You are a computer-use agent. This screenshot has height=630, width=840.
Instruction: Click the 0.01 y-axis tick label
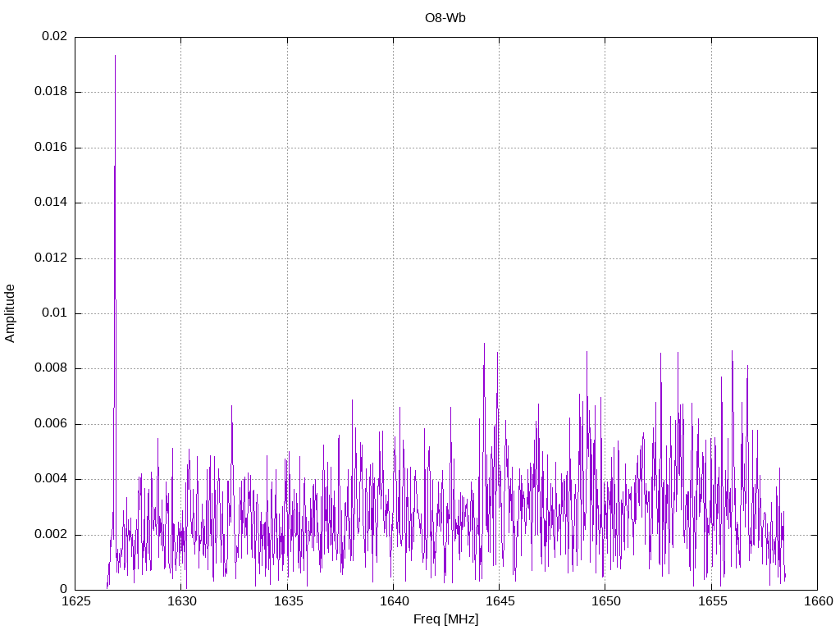click(x=54, y=313)
